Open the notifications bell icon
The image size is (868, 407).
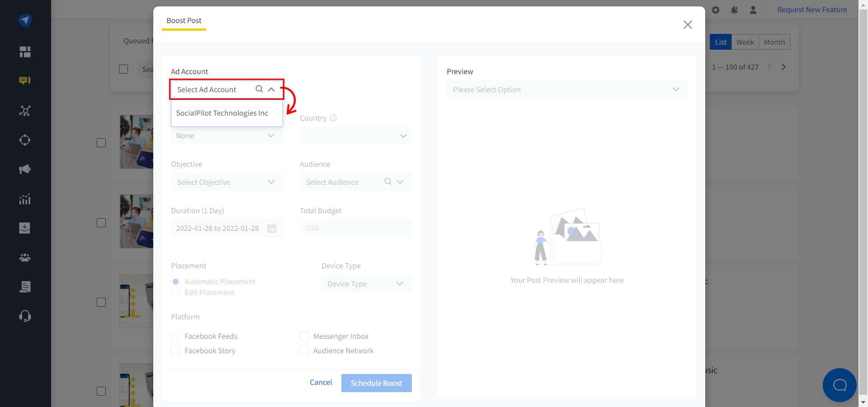coord(734,10)
